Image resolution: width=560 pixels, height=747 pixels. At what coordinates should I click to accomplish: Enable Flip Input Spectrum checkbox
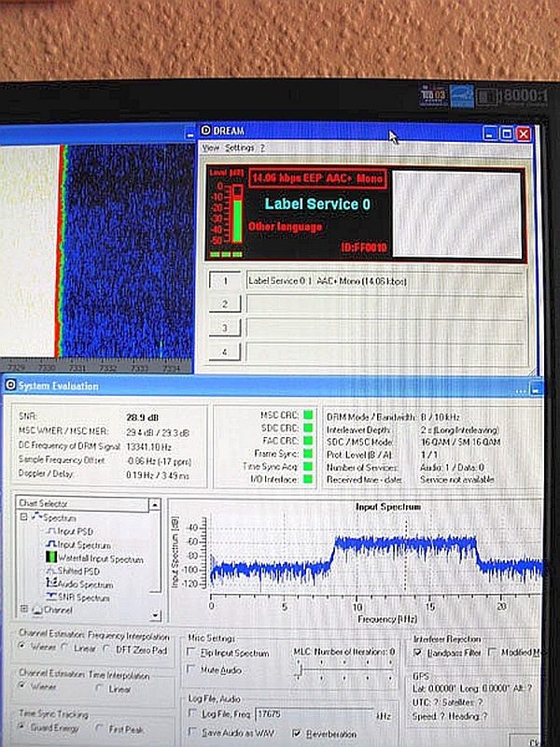pyautogui.click(x=191, y=652)
